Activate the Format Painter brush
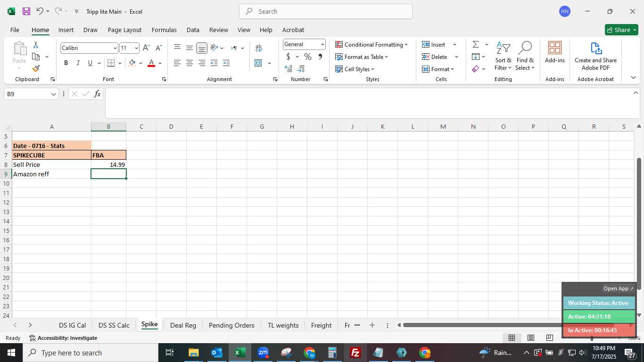The width and height of the screenshot is (644, 362). 36,69
